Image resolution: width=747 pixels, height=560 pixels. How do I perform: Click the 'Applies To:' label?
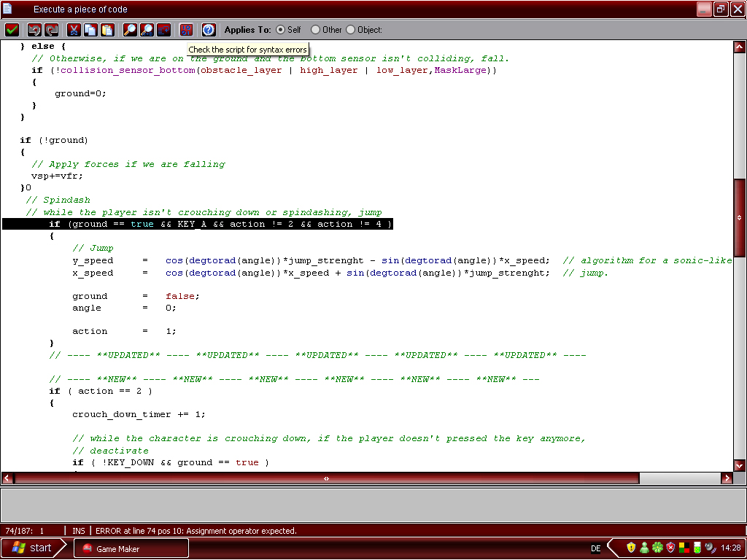(x=247, y=29)
